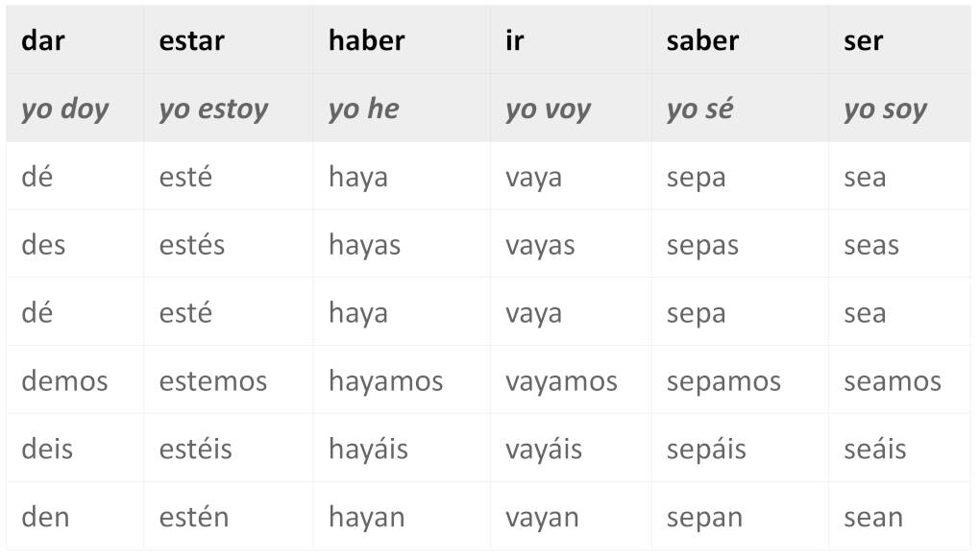This screenshot has height=559, width=980.
Task: Click the "seas" cell
Action: pyautogui.click(x=870, y=245)
